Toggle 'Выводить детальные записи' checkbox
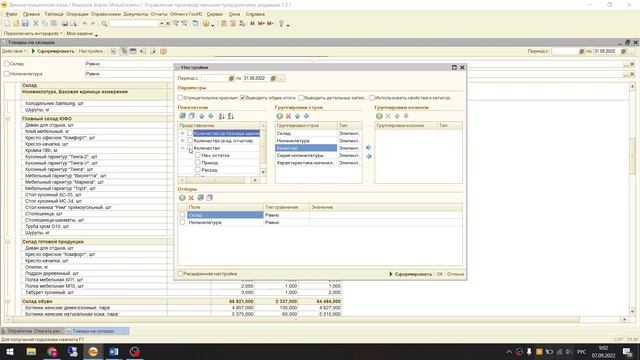Image resolution: width=640 pixels, height=360 pixels. tap(301, 98)
